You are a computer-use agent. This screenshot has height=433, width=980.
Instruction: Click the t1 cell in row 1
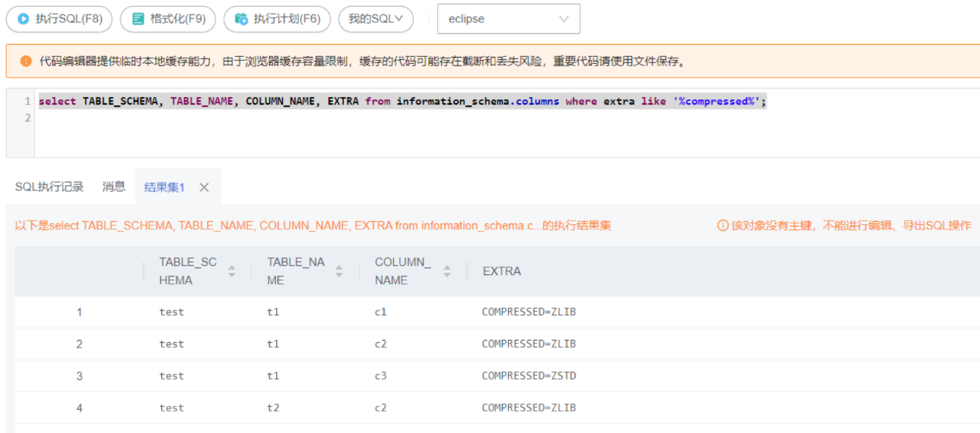(x=273, y=312)
